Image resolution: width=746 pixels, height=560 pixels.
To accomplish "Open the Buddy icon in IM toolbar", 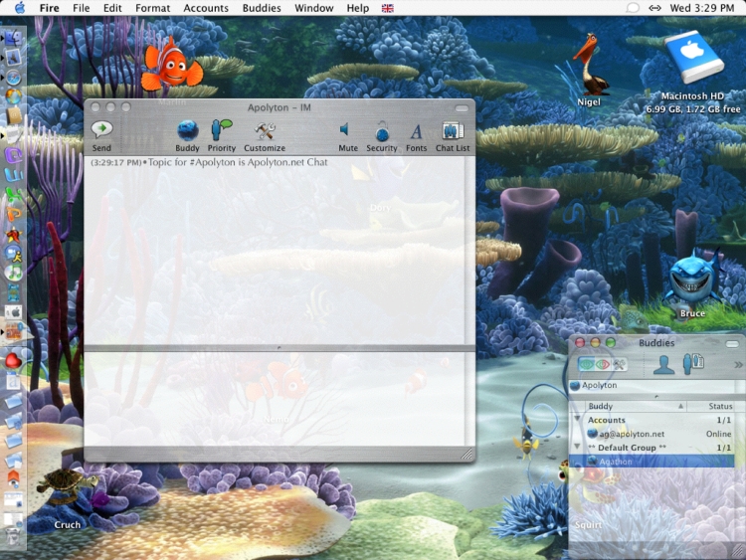I will pyautogui.click(x=187, y=130).
